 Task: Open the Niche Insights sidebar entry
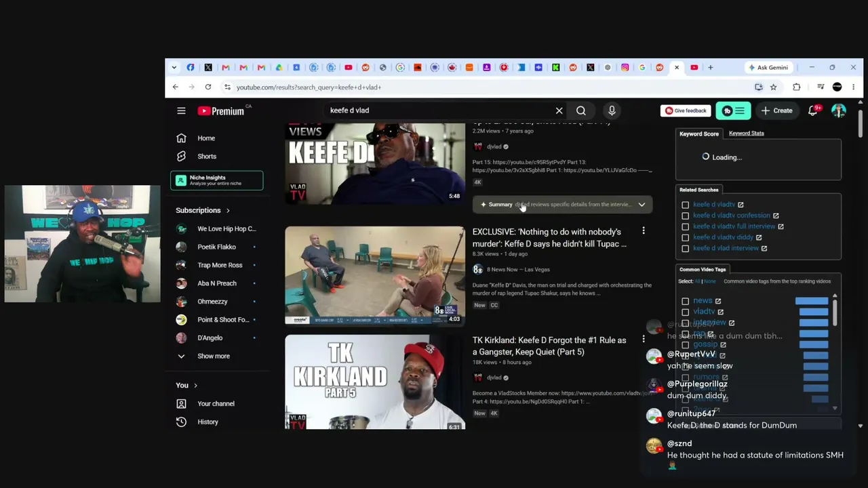pyautogui.click(x=216, y=180)
